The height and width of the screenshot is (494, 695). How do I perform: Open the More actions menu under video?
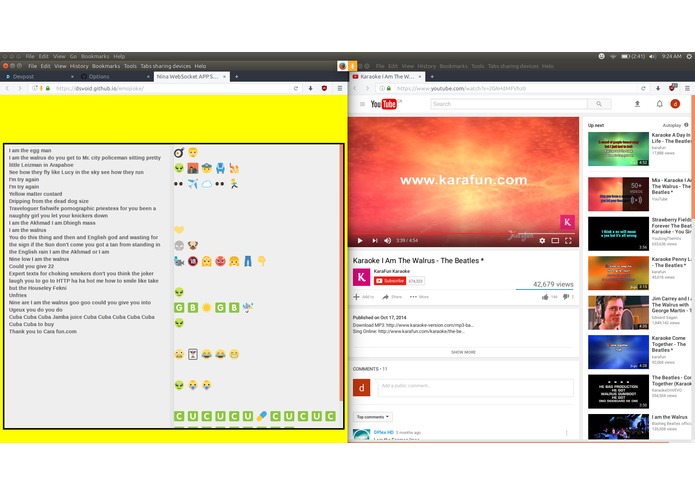(x=419, y=297)
